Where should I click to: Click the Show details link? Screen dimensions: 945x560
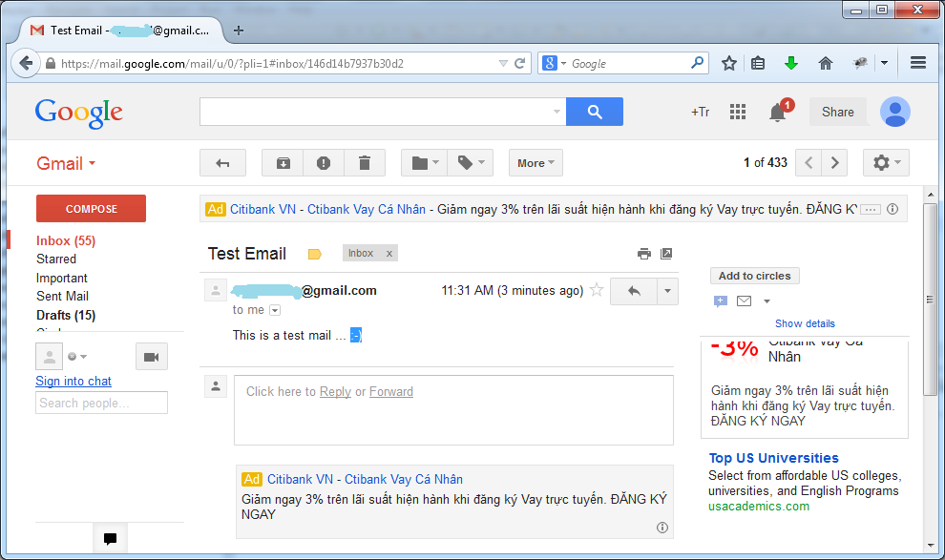click(x=805, y=323)
